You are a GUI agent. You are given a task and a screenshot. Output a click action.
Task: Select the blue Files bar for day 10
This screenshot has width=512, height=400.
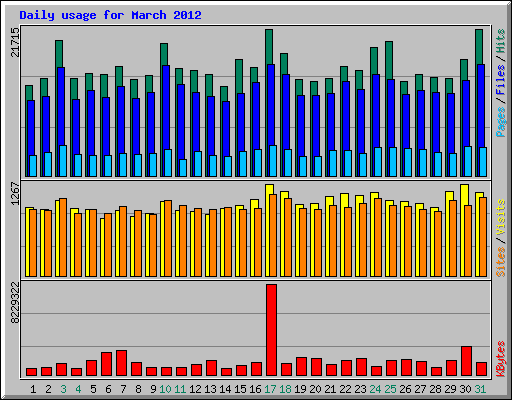[x=166, y=107]
